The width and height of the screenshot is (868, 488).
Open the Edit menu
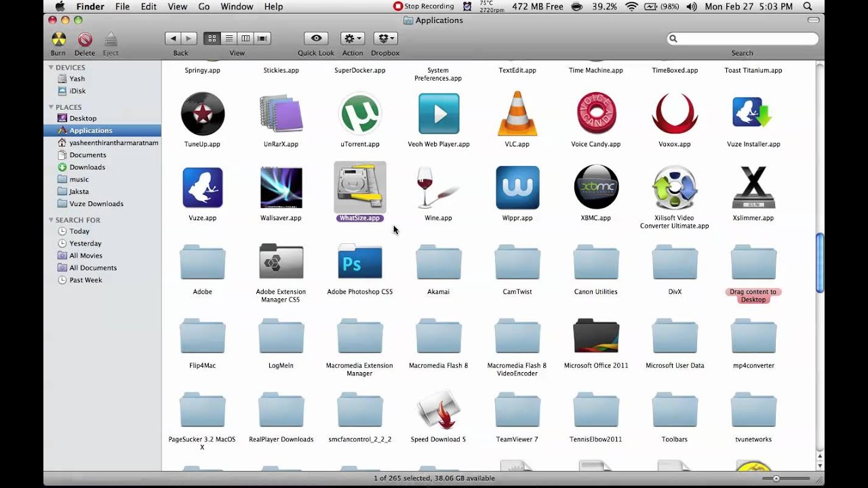click(149, 6)
